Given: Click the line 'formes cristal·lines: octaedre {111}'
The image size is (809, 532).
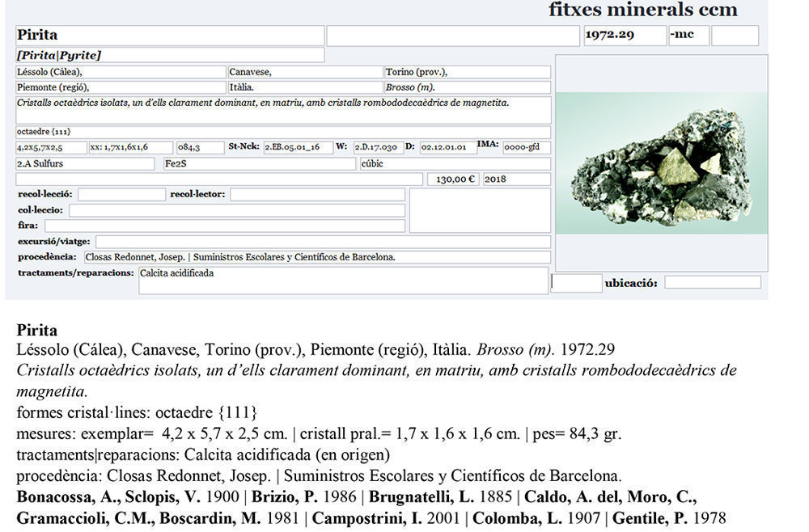Looking at the screenshot, I should click(137, 413).
